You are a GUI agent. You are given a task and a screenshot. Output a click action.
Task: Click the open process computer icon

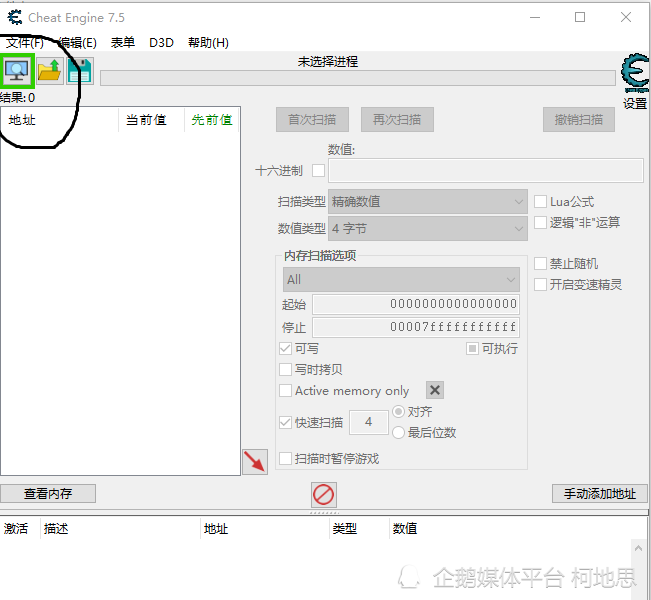coord(18,71)
